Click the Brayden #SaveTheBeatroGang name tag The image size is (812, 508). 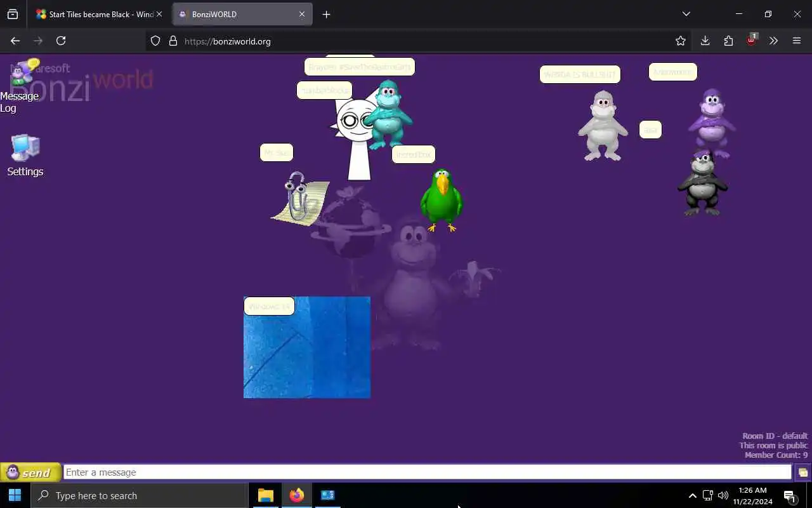360,67
